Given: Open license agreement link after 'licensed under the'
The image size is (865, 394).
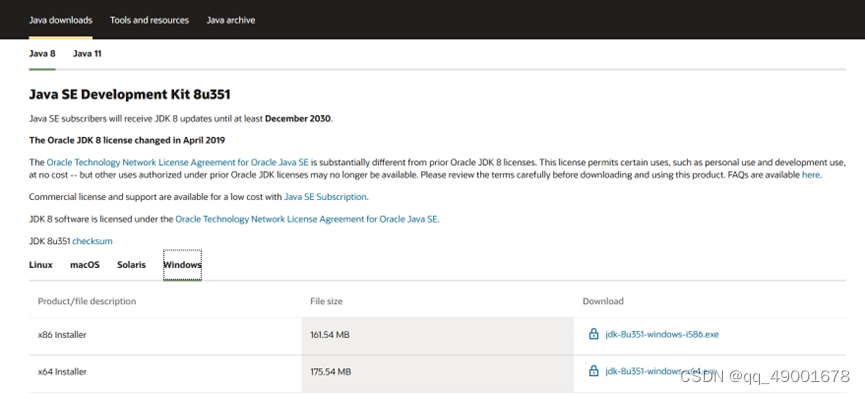Looking at the screenshot, I should click(x=306, y=219).
